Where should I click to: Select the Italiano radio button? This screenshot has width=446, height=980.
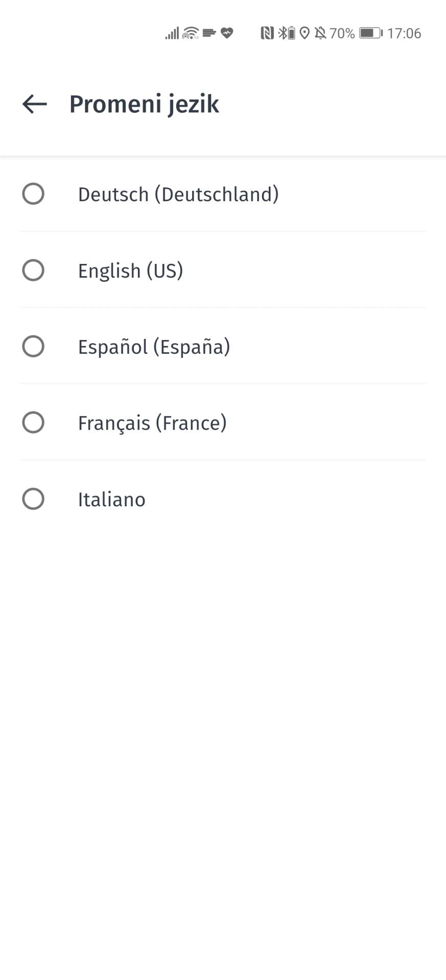point(33,499)
